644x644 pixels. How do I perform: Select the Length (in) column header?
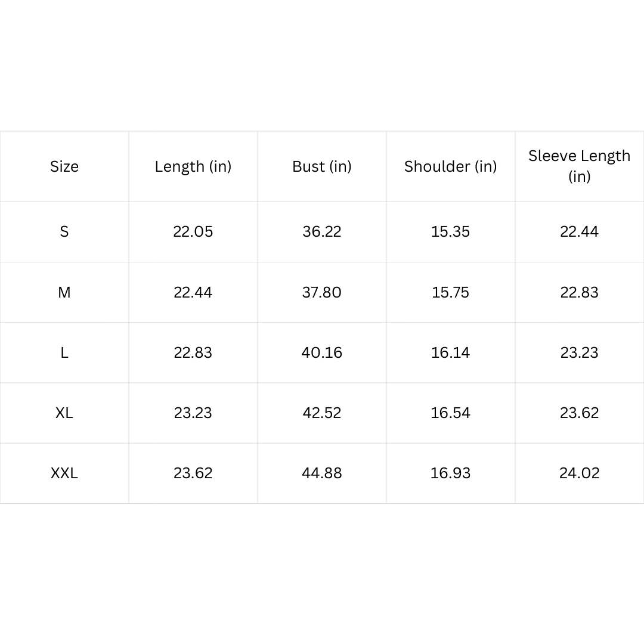193,166
